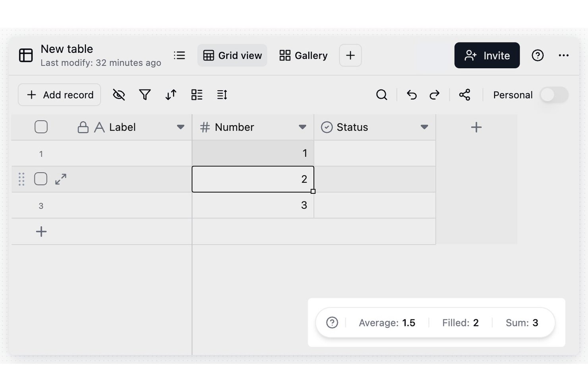Screen dimensions: 588x392
Task: Open the more options ellipsis menu
Action: click(x=564, y=55)
